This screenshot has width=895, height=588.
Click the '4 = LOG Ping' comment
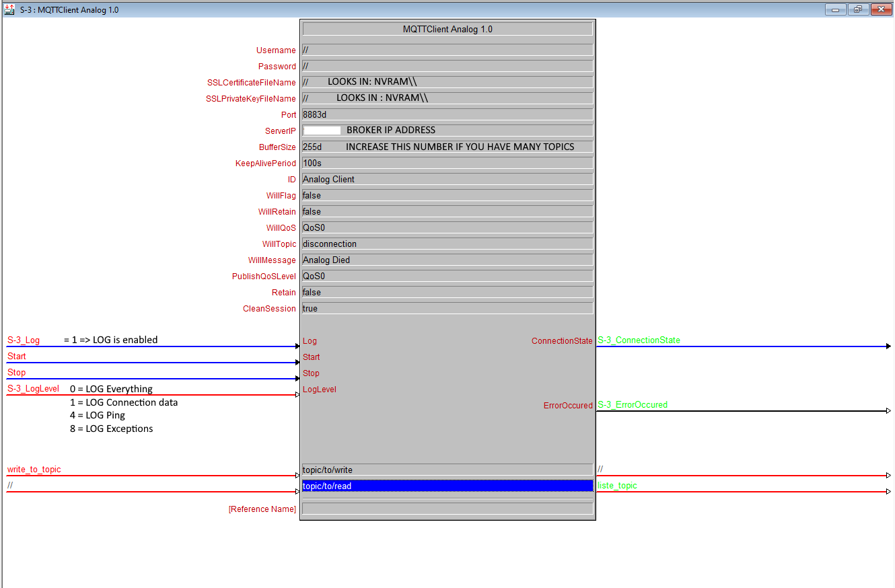pos(98,415)
